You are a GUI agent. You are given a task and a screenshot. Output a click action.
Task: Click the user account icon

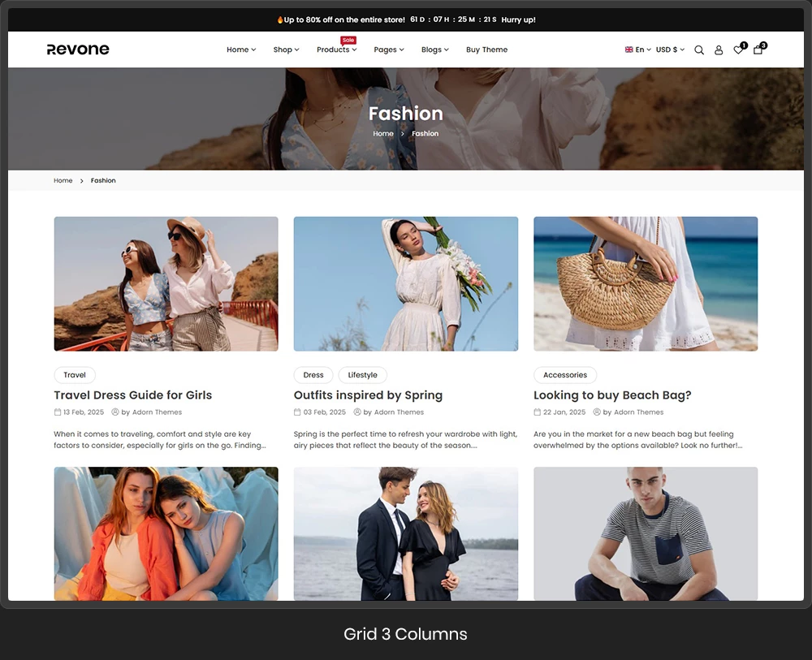[x=719, y=50]
